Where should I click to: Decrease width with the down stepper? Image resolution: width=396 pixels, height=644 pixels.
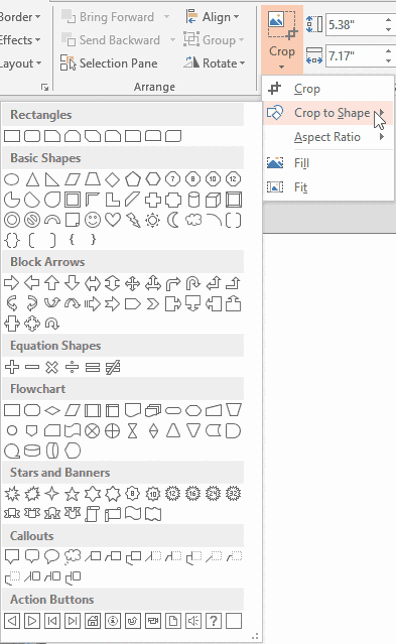389,61
